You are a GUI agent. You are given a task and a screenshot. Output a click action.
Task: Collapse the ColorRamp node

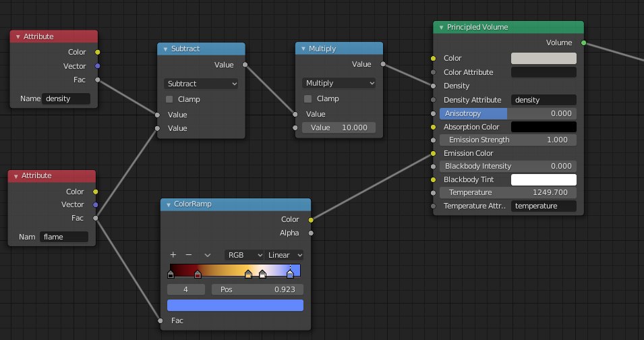click(167, 204)
